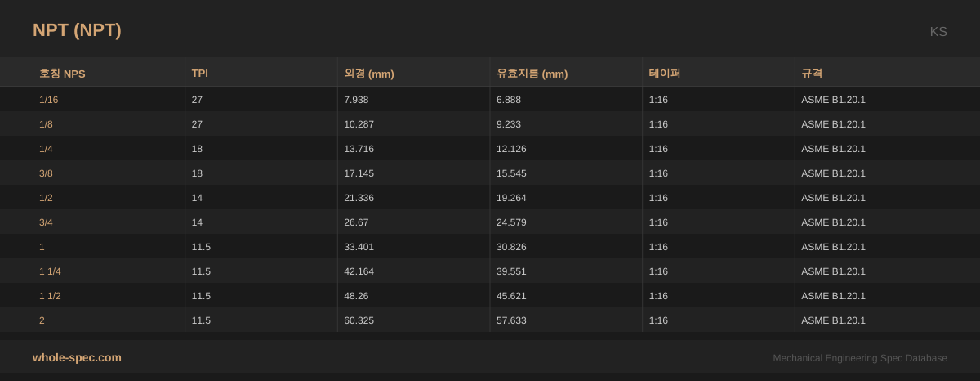Open the 1/2 NPS size link
The height and width of the screenshot is (381, 980).
click(x=46, y=198)
